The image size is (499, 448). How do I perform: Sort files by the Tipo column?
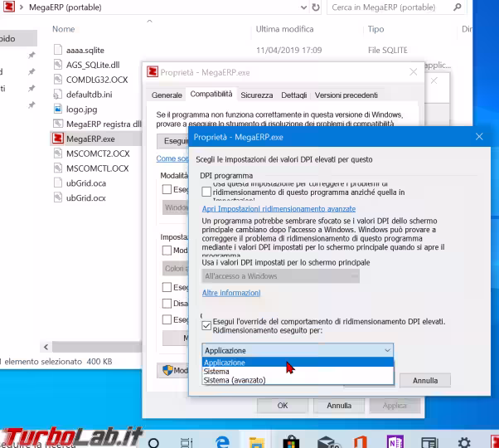[375, 29]
